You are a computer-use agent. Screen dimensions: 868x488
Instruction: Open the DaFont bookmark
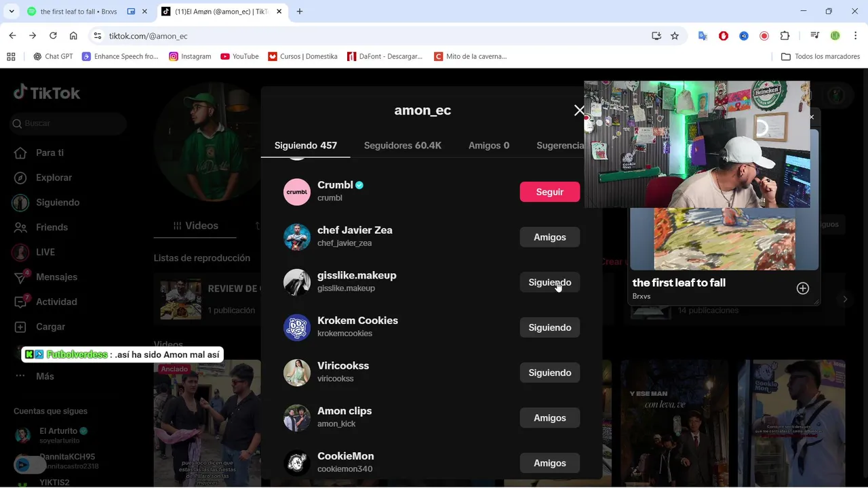(384, 56)
